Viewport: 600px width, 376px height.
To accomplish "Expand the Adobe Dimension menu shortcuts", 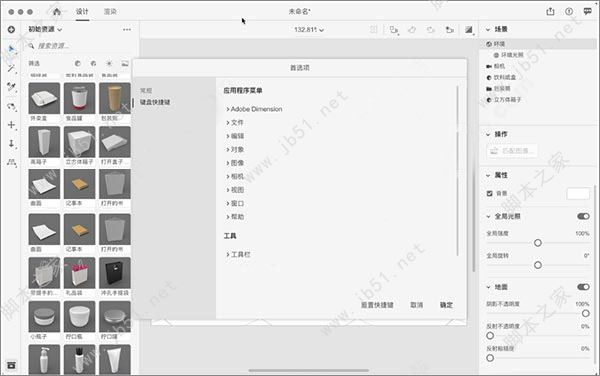I will click(254, 109).
